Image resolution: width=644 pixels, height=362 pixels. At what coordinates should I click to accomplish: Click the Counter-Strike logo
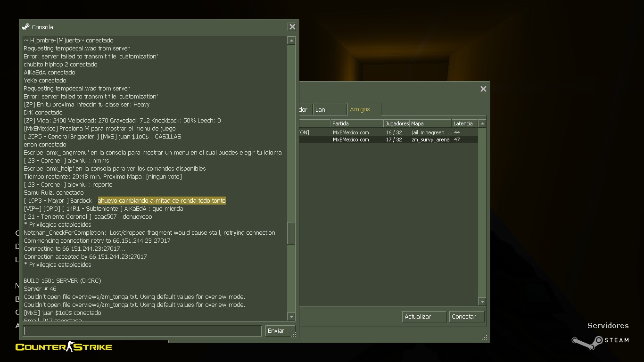pos(64,347)
